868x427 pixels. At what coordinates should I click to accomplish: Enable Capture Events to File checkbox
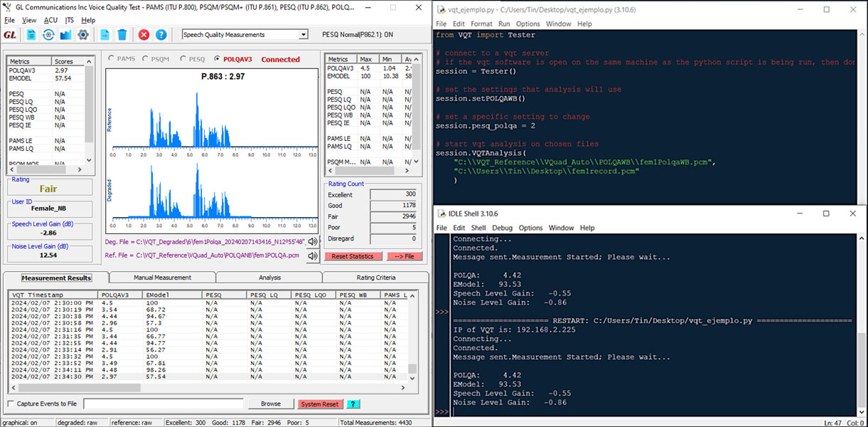point(10,404)
